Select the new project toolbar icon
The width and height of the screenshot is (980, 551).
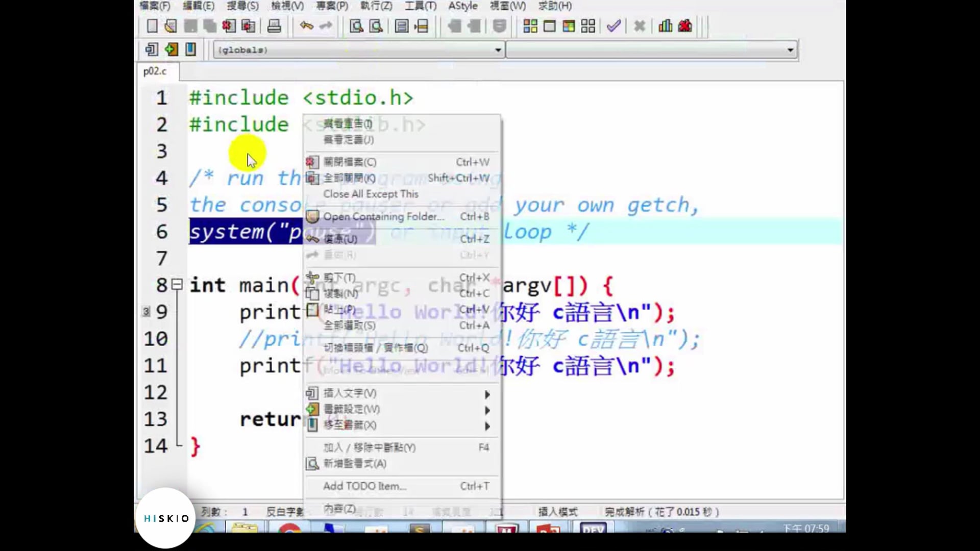coord(530,26)
